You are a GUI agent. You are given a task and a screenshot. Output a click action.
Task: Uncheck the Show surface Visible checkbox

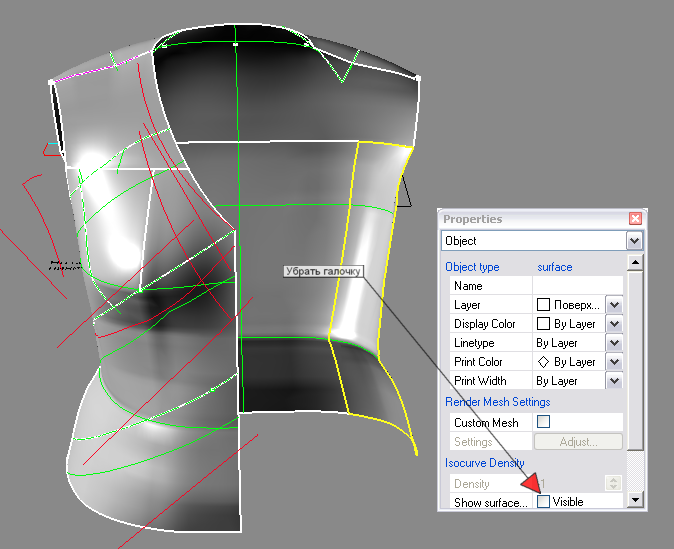click(x=543, y=502)
